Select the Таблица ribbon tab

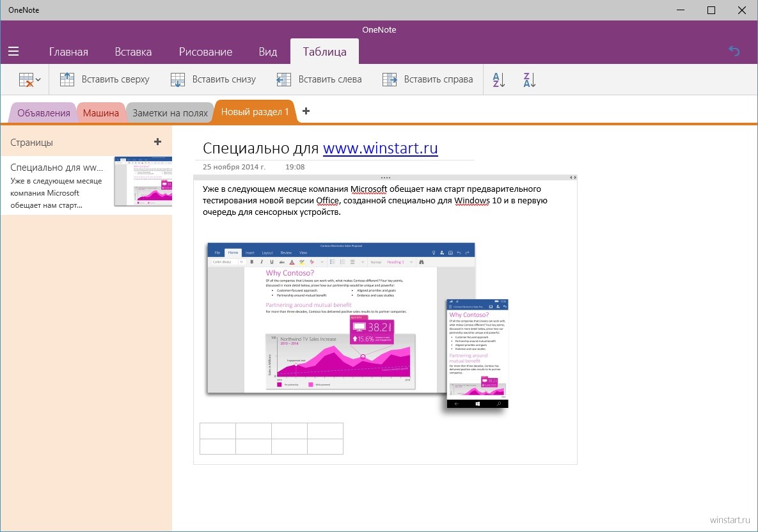click(324, 52)
